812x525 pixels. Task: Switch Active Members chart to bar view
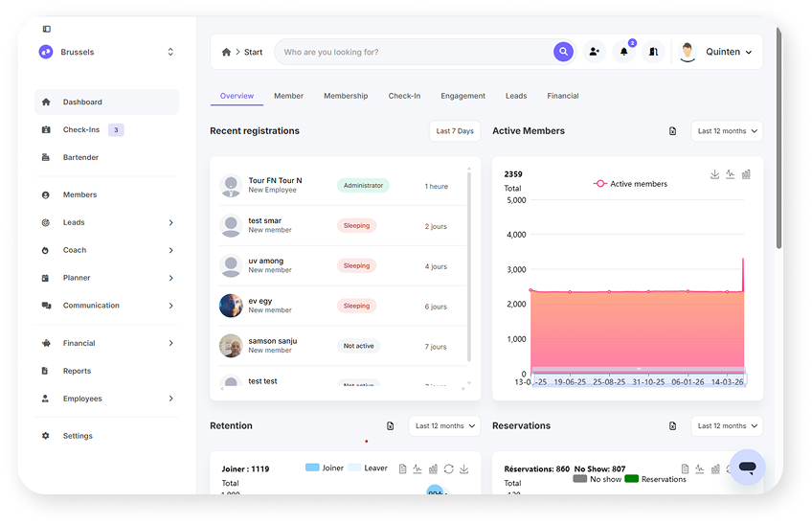pyautogui.click(x=746, y=174)
